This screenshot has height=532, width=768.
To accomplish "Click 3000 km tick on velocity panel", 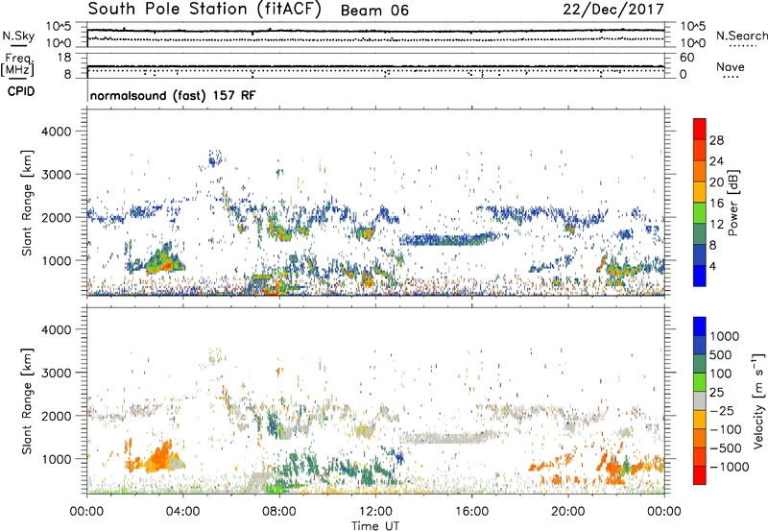I will (x=56, y=373).
